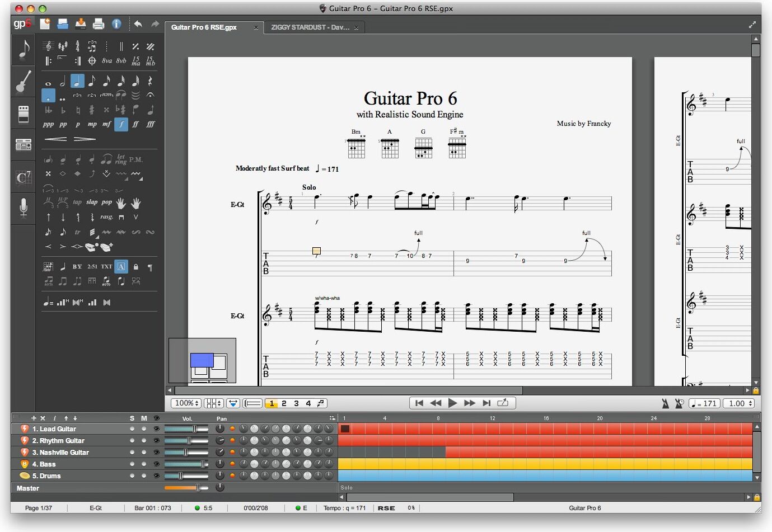Open the C7 chords panel
Image resolution: width=772 pixels, height=532 pixels.
coord(23,177)
